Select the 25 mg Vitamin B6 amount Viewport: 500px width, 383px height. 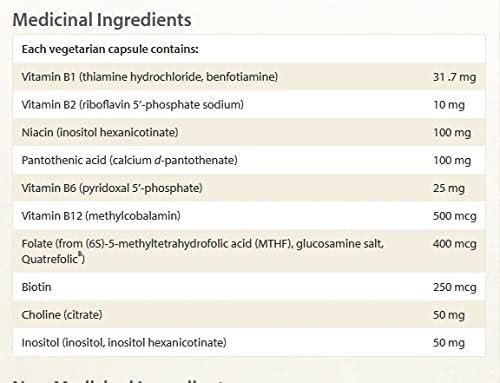[449, 188]
